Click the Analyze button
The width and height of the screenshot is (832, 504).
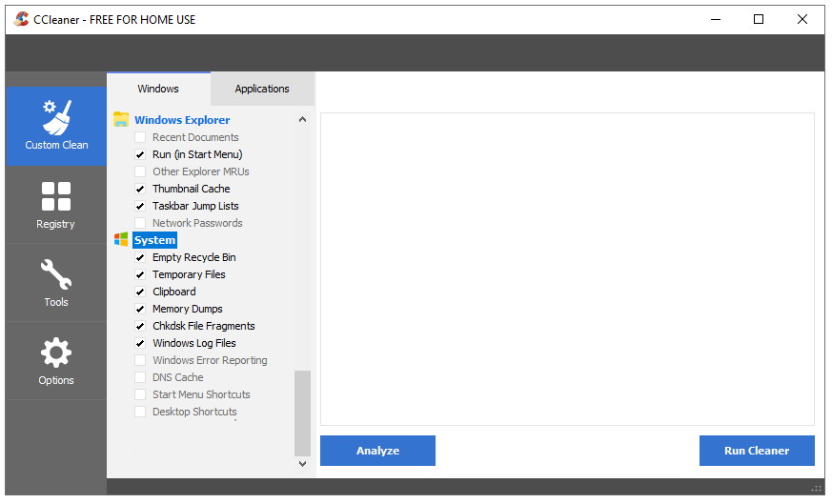[377, 451]
